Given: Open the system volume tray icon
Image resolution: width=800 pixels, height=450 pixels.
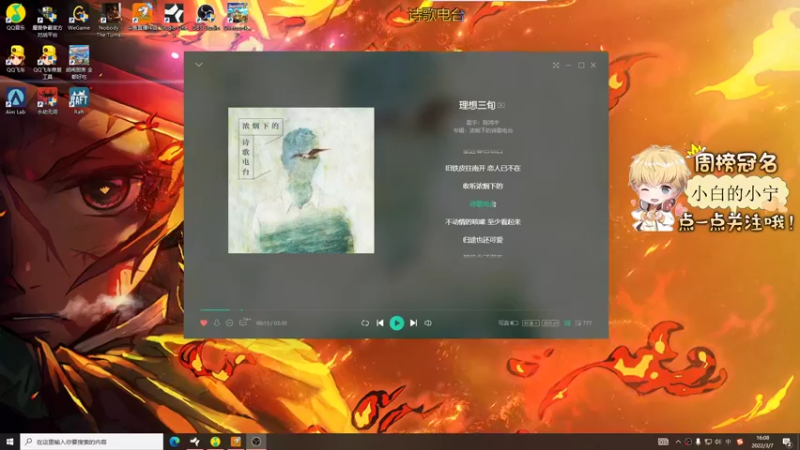Looking at the screenshot, I should (x=718, y=442).
